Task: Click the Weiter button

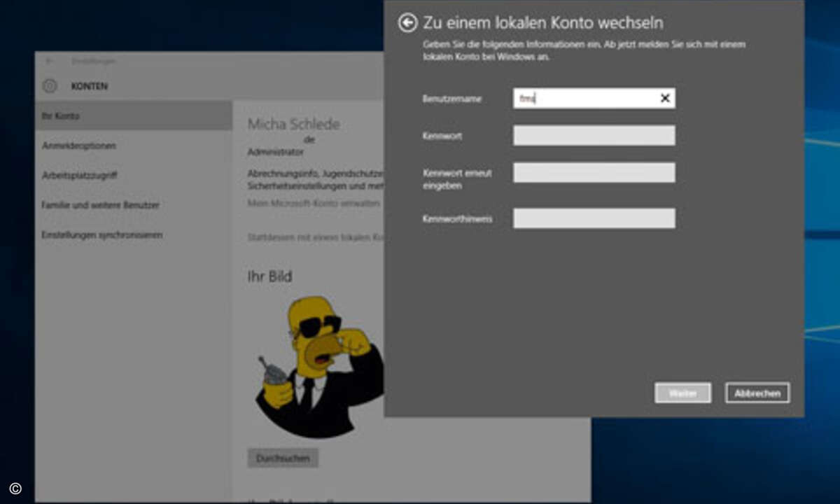Action: click(x=682, y=393)
